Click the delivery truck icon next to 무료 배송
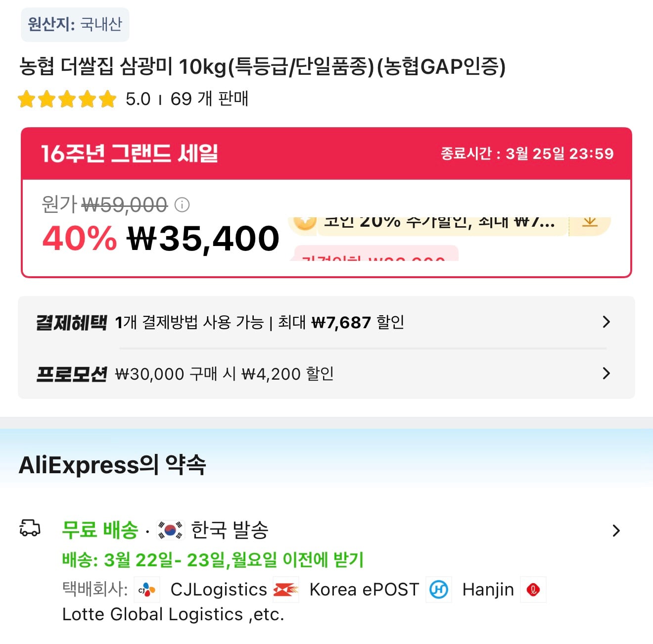 [x=30, y=529]
